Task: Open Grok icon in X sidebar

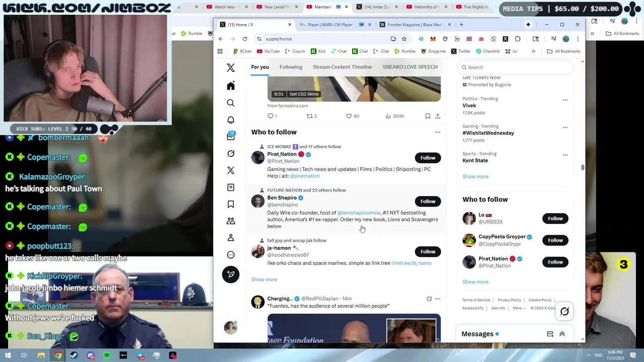Action: point(230,153)
